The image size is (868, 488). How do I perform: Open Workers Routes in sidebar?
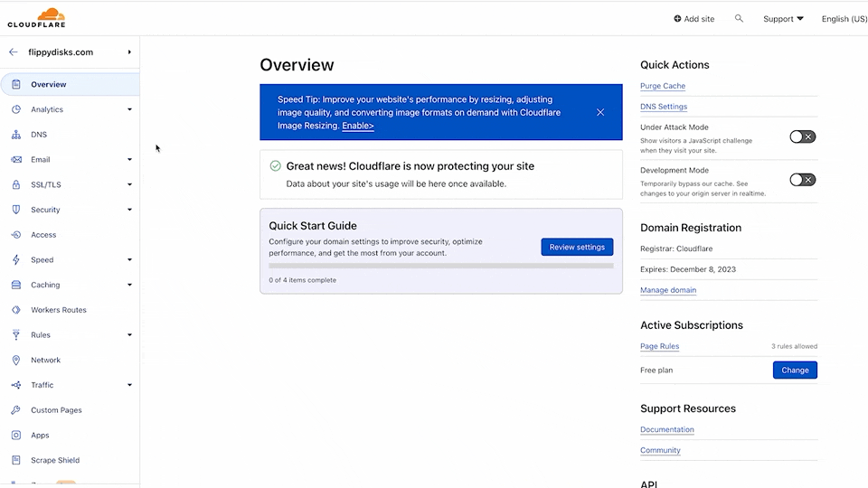tap(59, 310)
